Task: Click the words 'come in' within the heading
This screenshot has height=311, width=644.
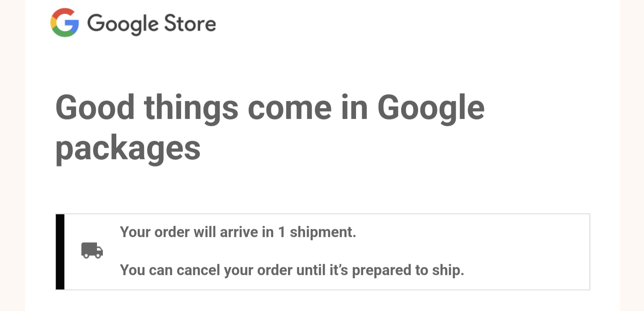Action: [x=308, y=108]
